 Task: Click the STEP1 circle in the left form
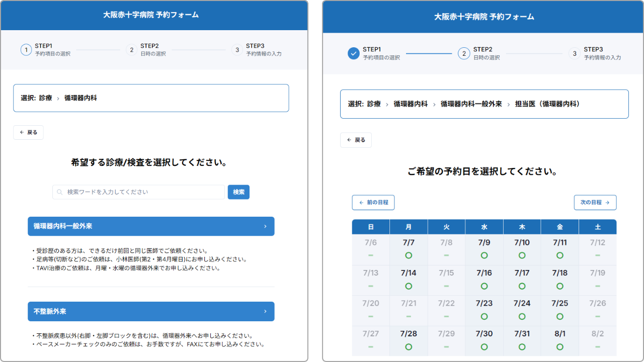click(x=26, y=50)
